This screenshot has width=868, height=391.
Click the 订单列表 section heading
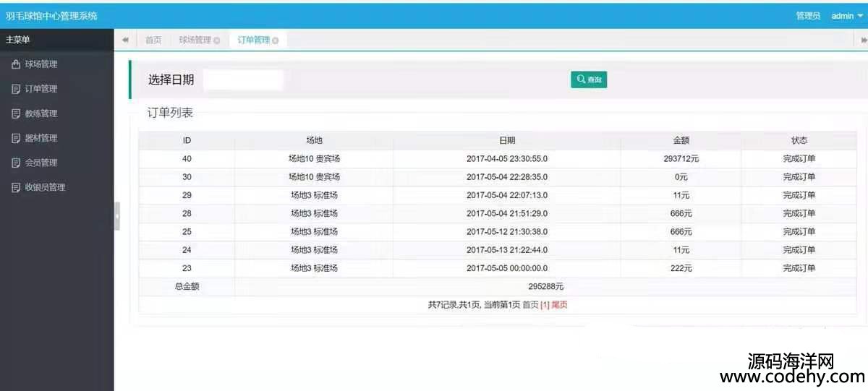(170, 113)
